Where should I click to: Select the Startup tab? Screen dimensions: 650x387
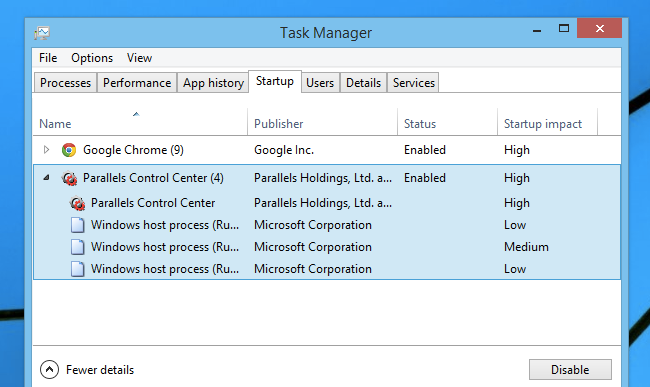tap(275, 81)
